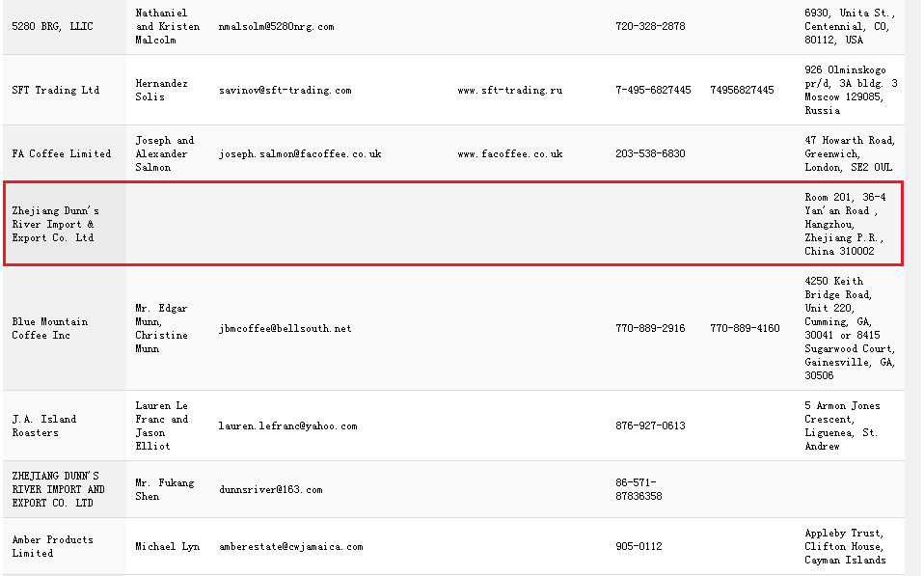Open the www.sft-trading.ru website link
This screenshot has width=924, height=576.
[x=509, y=91]
